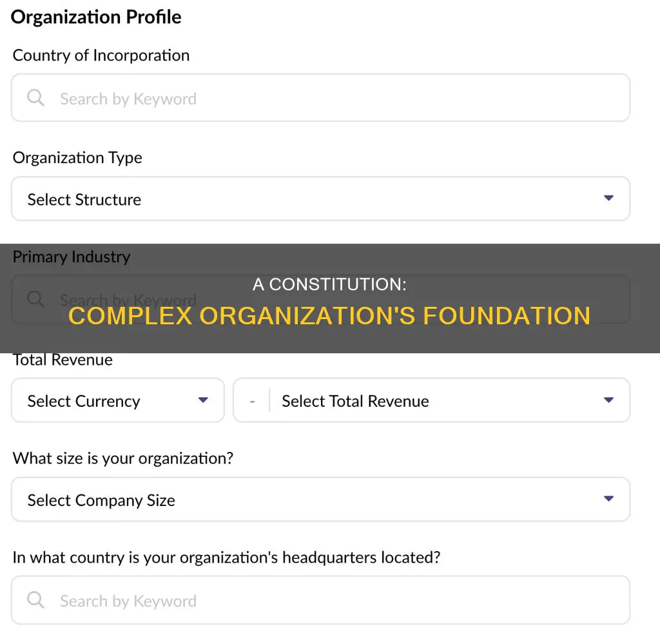Expand the Select Currency dropdown
This screenshot has height=644, width=660.
(117, 401)
